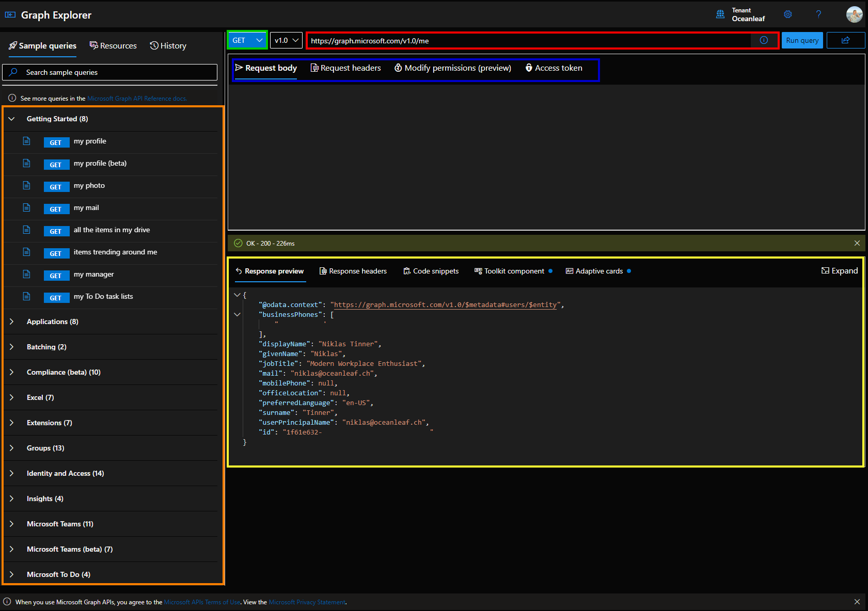Click the info icon in URL bar

[x=764, y=40]
